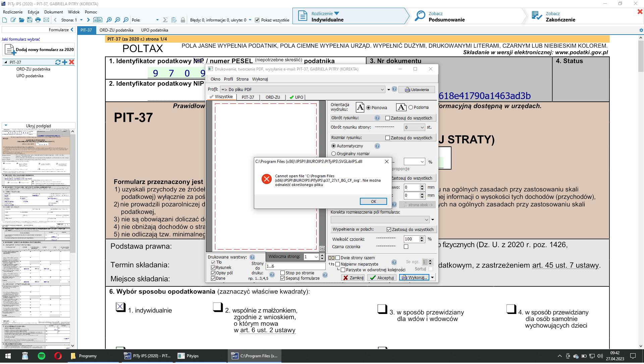
Task: Switch to the ORD-ZU podatnika tab
Action: coord(116,30)
